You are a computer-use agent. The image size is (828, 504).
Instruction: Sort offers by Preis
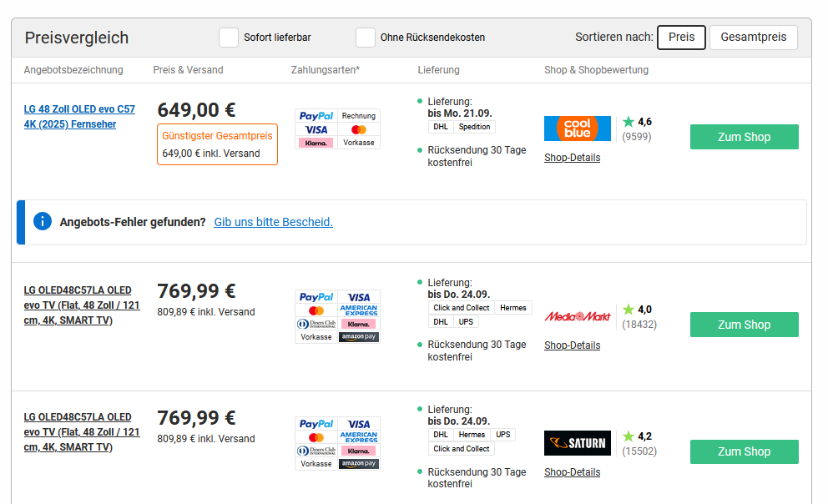pyautogui.click(x=681, y=38)
